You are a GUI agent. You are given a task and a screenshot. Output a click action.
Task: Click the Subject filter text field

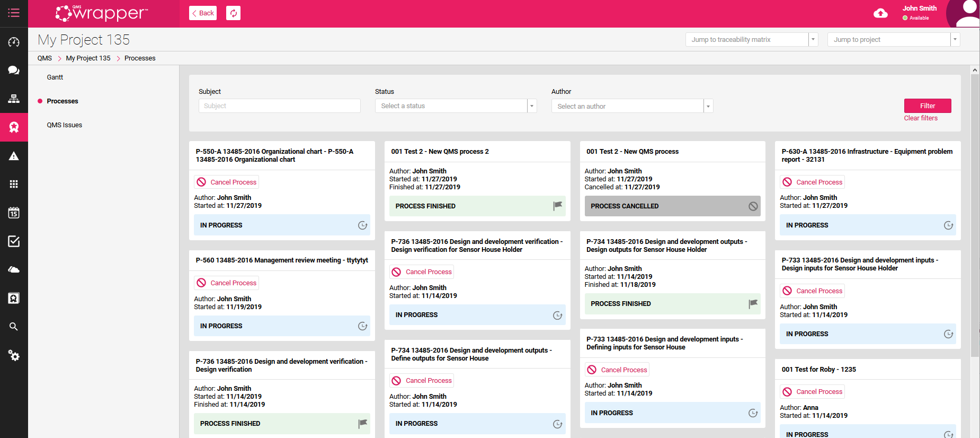point(280,106)
